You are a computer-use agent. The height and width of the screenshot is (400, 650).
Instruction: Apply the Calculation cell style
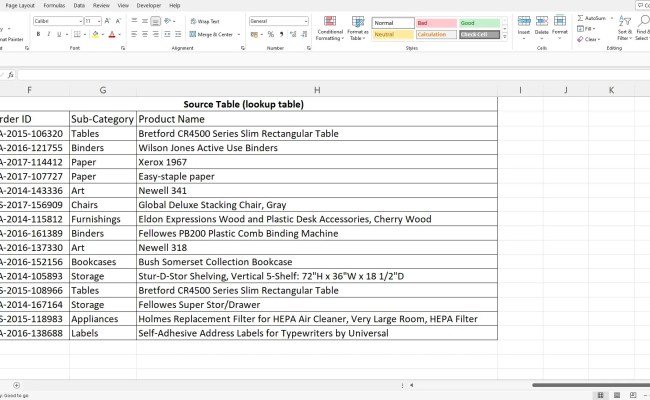click(x=437, y=34)
